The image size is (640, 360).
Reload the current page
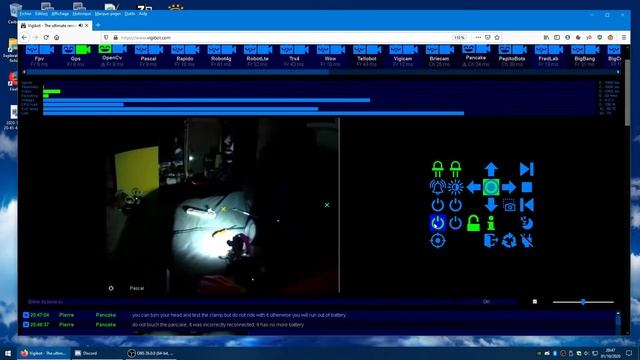point(46,38)
